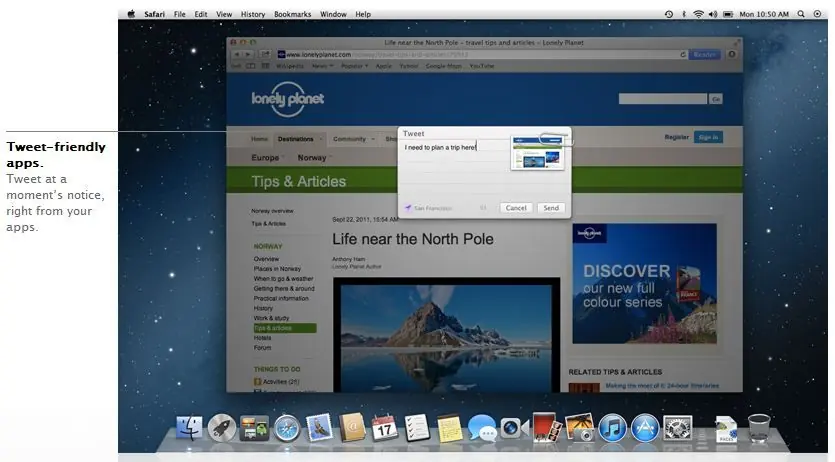Image resolution: width=835 pixels, height=462 pixels.
Task: Open iPhoto icon in Dock
Action: pos(580,428)
